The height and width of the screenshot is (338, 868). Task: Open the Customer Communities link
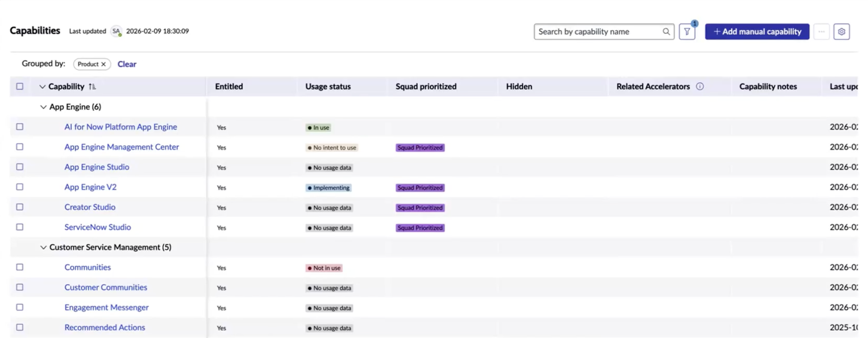click(106, 287)
